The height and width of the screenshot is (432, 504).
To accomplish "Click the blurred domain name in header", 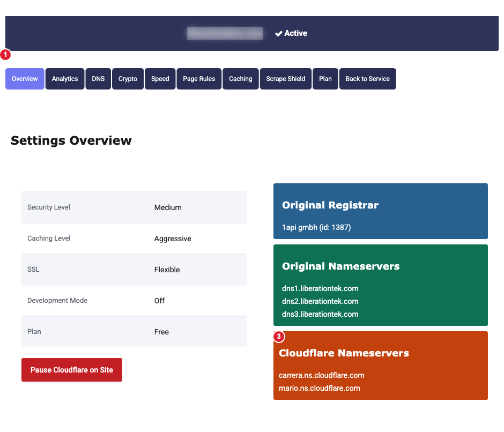I will [225, 33].
